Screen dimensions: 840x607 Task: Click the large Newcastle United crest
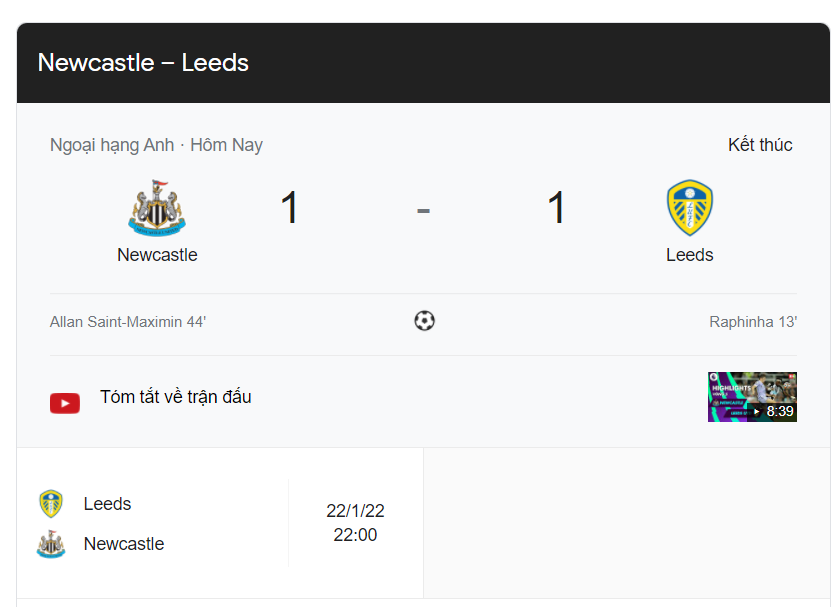point(157,208)
